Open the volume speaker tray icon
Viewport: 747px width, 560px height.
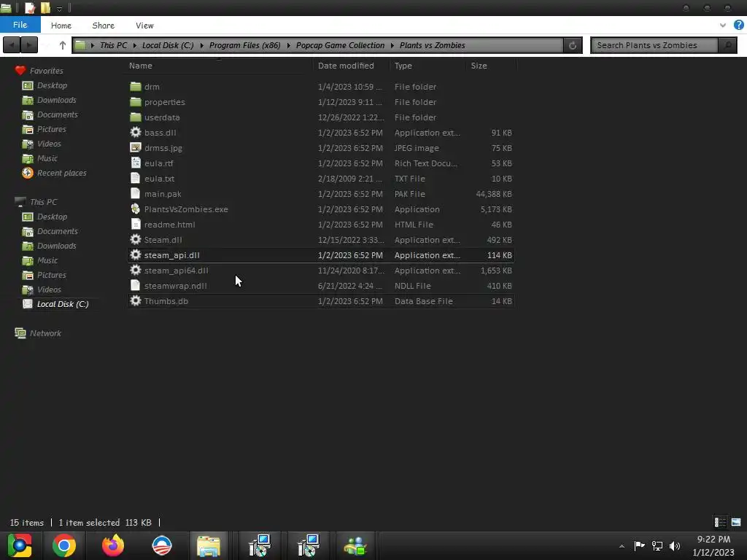click(675, 545)
